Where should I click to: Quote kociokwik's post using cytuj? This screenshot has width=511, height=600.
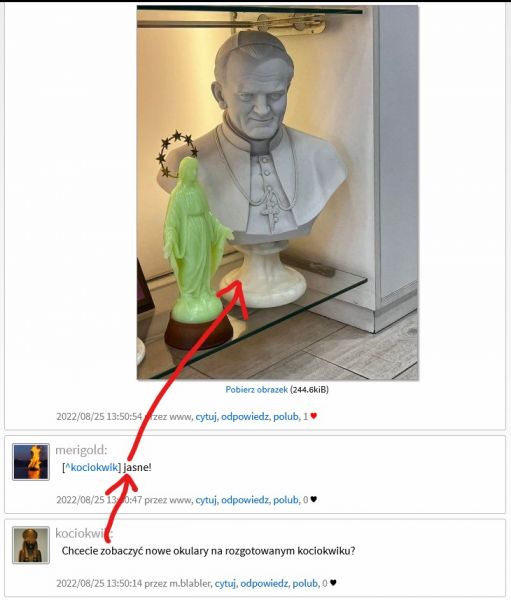coord(225,583)
